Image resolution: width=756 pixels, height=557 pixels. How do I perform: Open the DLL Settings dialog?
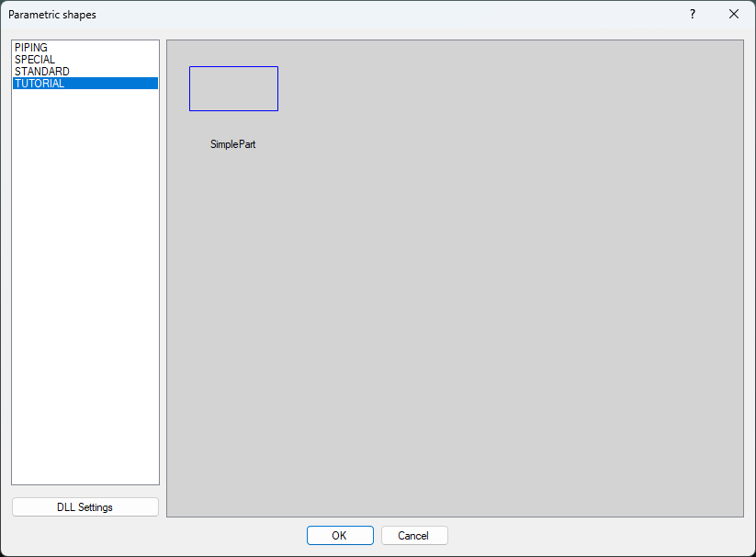coord(85,506)
